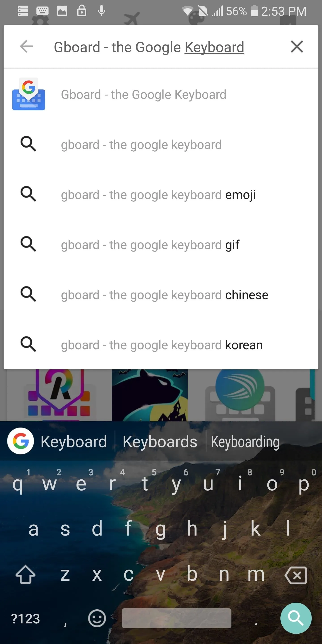Screen dimensions: 322x644
Task: Select the "gboard - the google keyboard gif" suggestion
Action: (161, 245)
